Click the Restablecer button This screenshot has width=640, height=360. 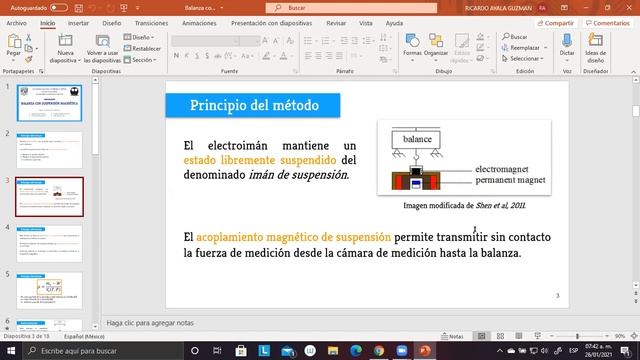[x=142, y=48]
